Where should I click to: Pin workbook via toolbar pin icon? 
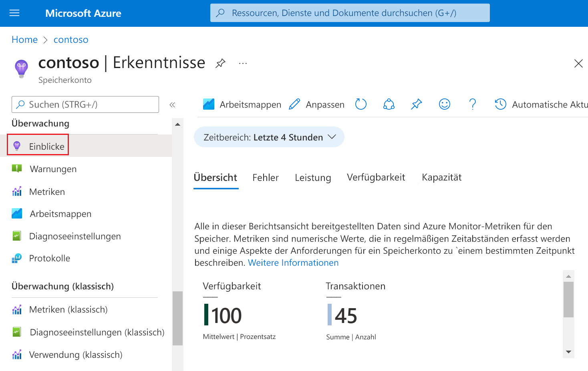pos(417,104)
